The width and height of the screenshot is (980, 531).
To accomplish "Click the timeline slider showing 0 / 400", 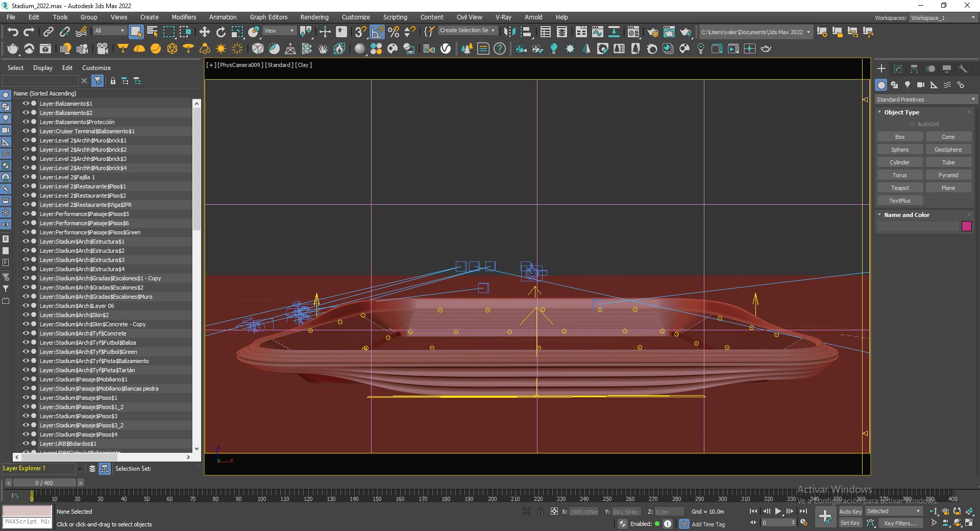I will [x=44, y=482].
